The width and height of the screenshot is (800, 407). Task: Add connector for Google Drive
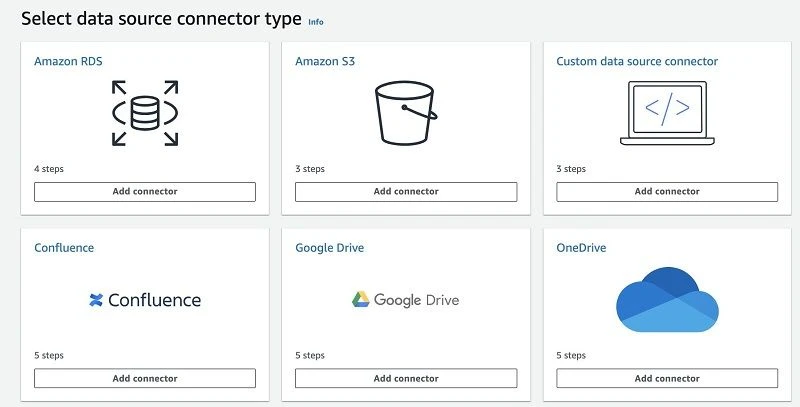(x=406, y=378)
